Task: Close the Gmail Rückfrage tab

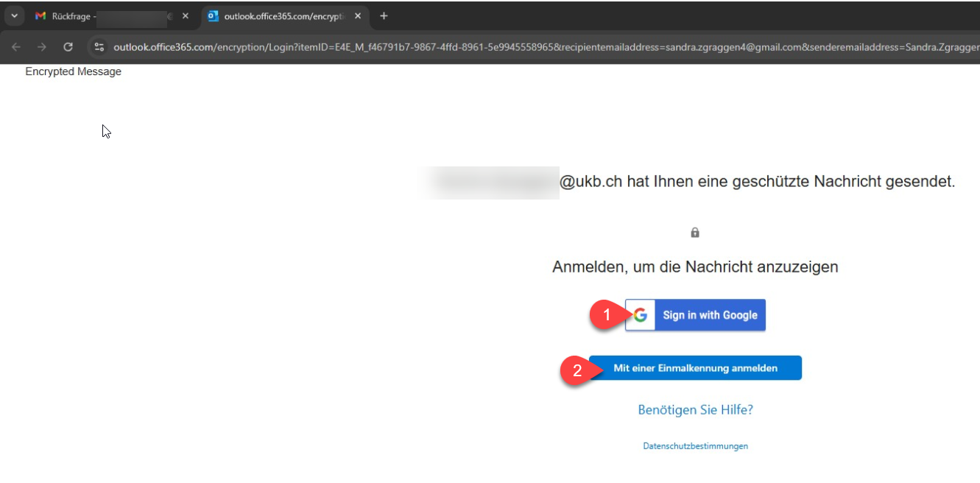Action: [x=185, y=15]
